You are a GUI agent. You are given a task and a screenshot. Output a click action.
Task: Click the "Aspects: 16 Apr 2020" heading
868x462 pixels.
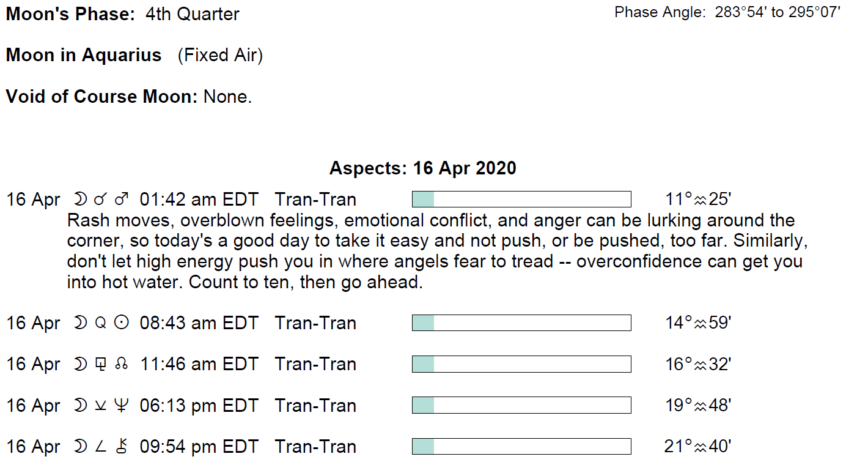[x=422, y=168]
